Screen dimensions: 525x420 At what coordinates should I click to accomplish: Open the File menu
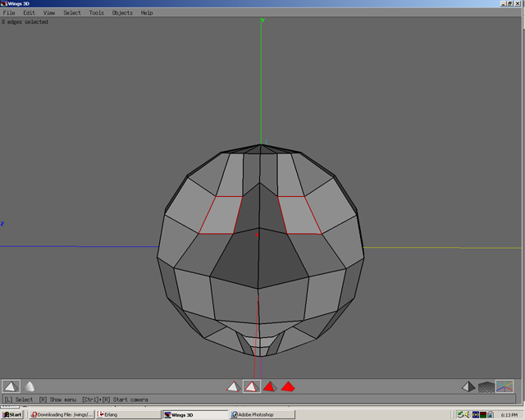[x=9, y=13]
